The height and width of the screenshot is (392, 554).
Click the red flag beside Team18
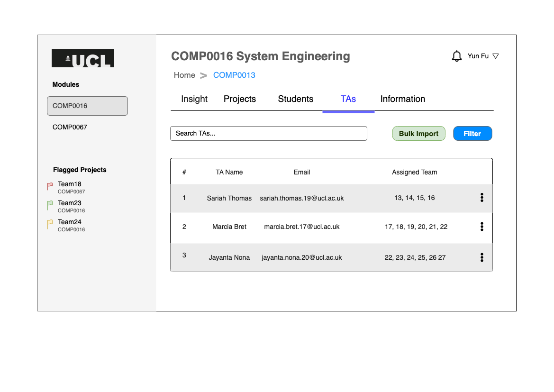pos(50,186)
